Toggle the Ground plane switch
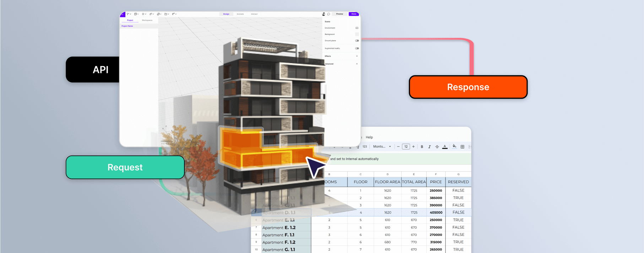Viewport: 644px width, 253px height. [357, 41]
